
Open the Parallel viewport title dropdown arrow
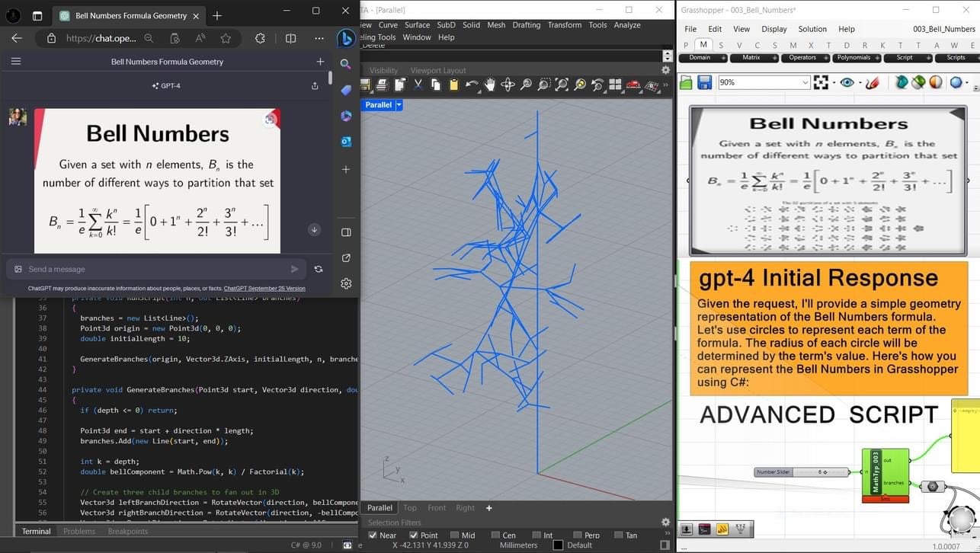399,105
